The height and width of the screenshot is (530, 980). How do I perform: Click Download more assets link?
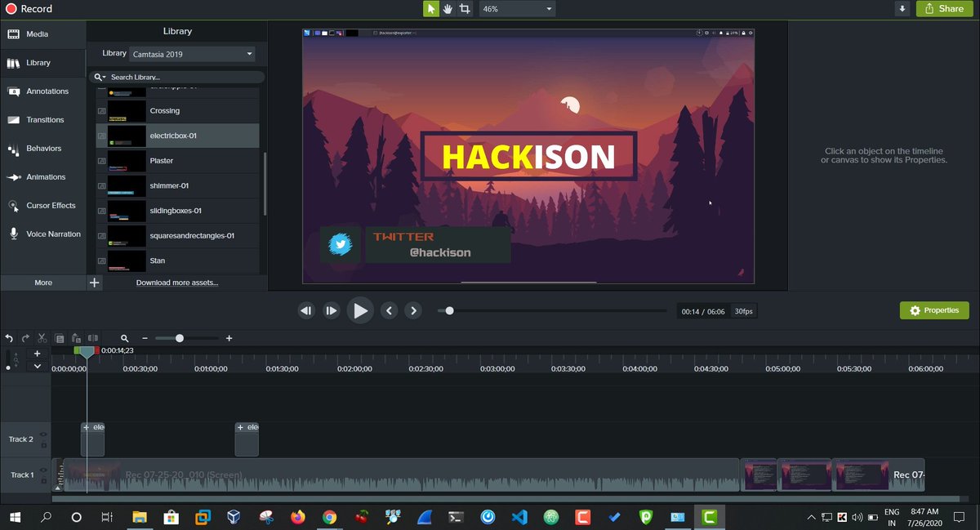[x=177, y=283]
